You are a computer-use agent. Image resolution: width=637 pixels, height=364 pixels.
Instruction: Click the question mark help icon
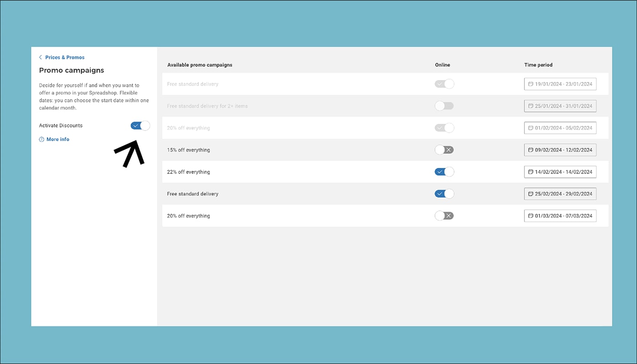pos(41,139)
